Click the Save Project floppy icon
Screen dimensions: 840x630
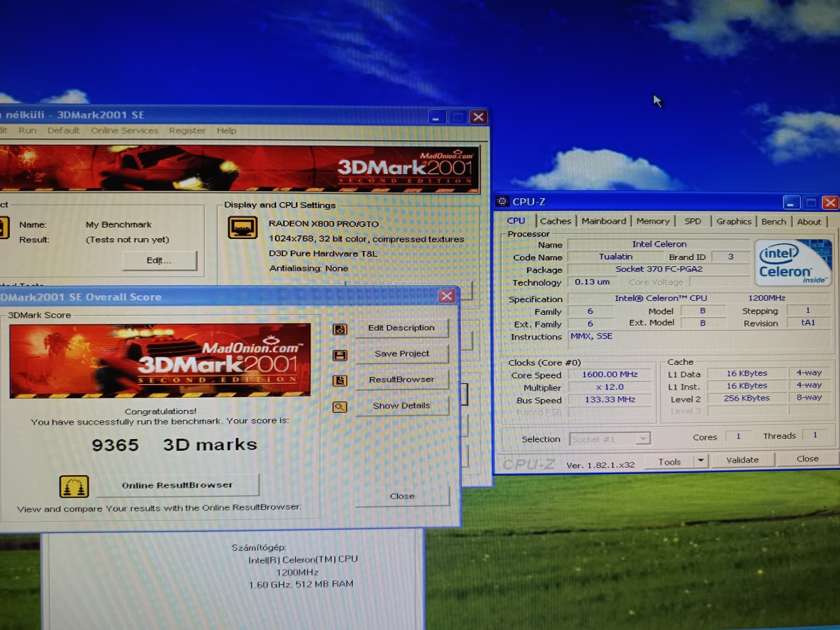coord(340,355)
